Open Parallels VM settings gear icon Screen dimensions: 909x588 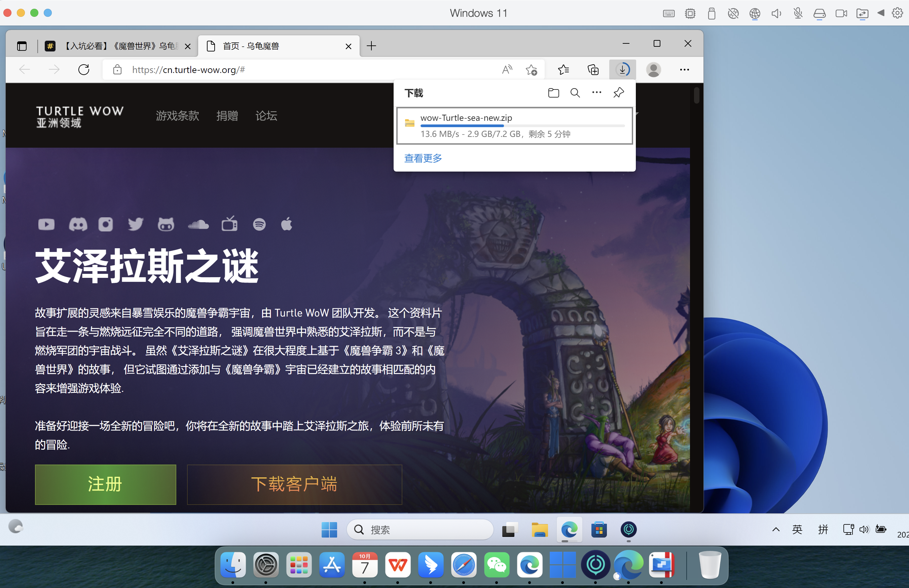tap(897, 13)
